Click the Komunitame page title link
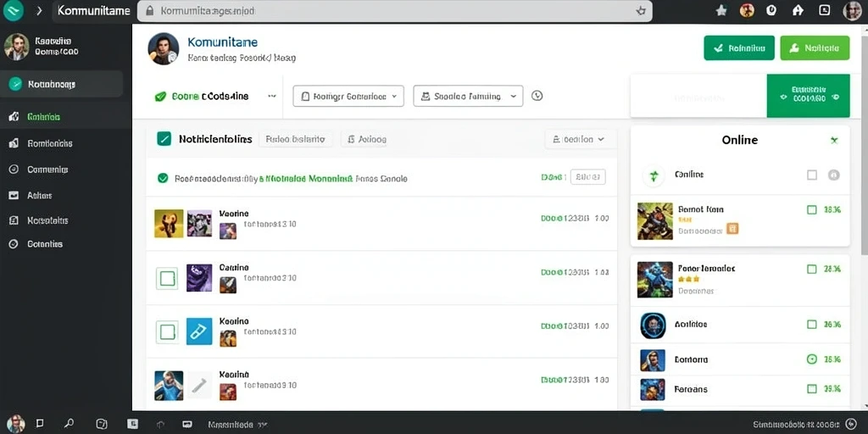 [x=223, y=42]
